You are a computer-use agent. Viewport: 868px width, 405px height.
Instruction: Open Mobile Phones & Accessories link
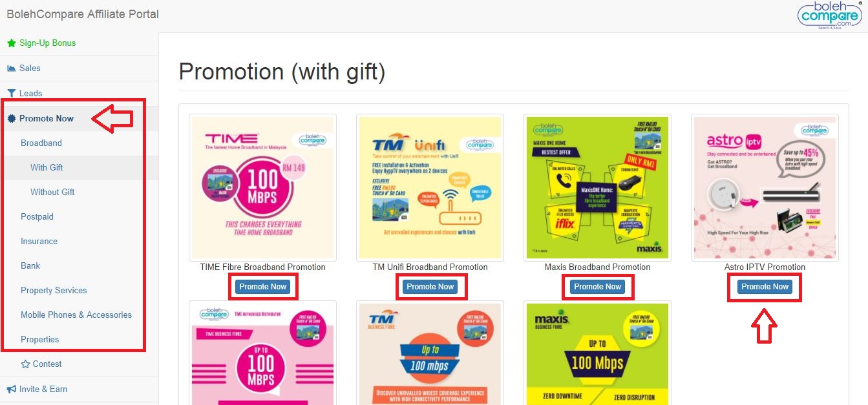pyautogui.click(x=76, y=315)
